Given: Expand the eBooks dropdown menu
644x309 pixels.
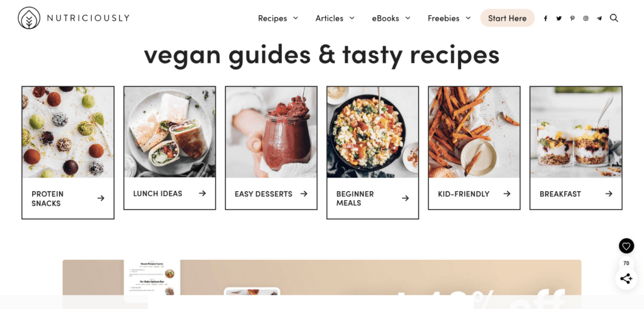Looking at the screenshot, I should click(x=391, y=18).
